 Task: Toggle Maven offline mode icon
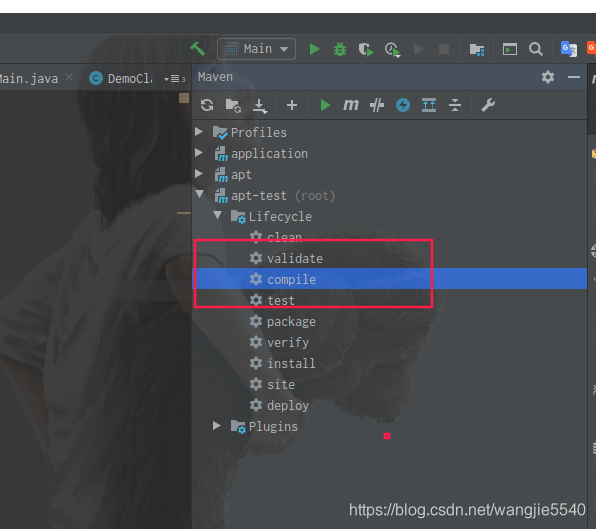coord(377,105)
